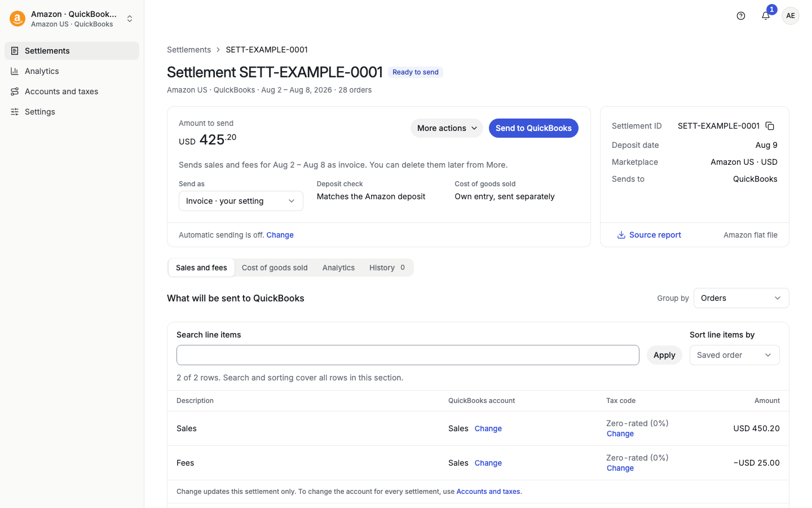Open the Analytics tab in settlement
This screenshot has height=508, width=812.
(x=338, y=268)
